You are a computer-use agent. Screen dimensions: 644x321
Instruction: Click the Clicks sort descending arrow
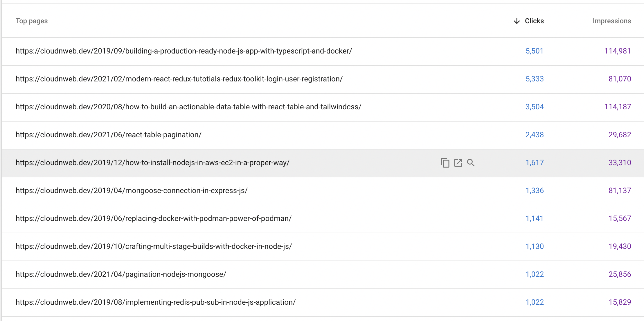click(x=517, y=21)
